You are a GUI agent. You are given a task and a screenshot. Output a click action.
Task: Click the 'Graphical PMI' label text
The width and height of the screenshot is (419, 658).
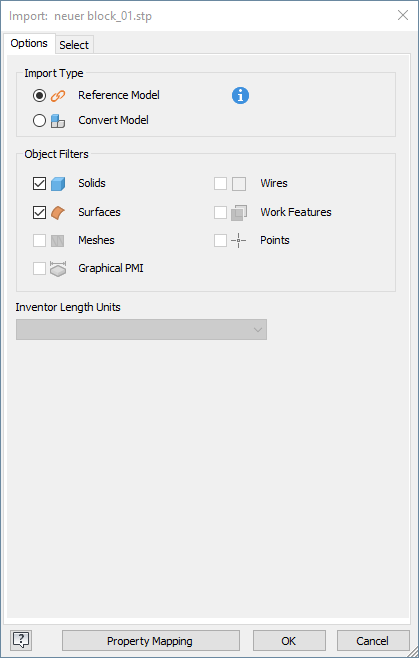(111, 268)
